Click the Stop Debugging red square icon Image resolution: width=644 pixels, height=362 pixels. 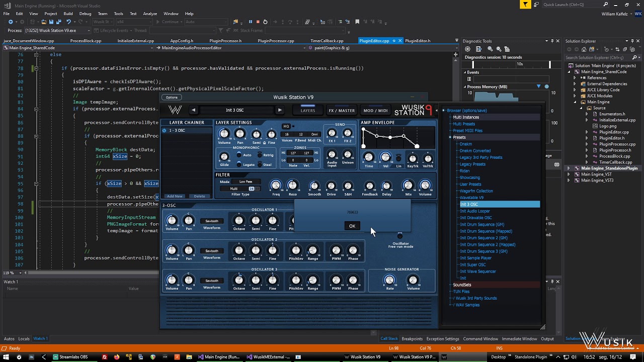tap(258, 22)
